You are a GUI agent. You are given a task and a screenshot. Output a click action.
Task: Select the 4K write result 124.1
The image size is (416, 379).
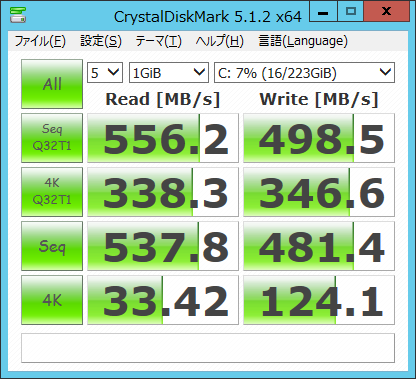[319, 300]
